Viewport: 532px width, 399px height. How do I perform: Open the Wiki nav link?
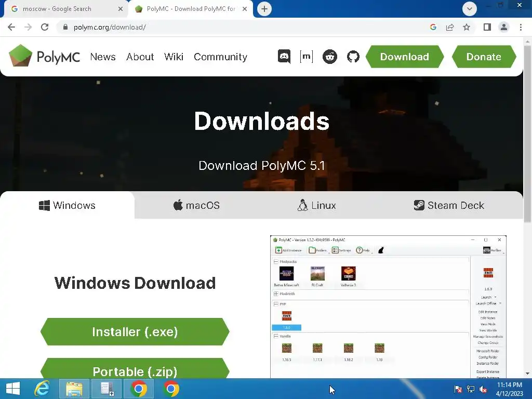pyautogui.click(x=174, y=57)
